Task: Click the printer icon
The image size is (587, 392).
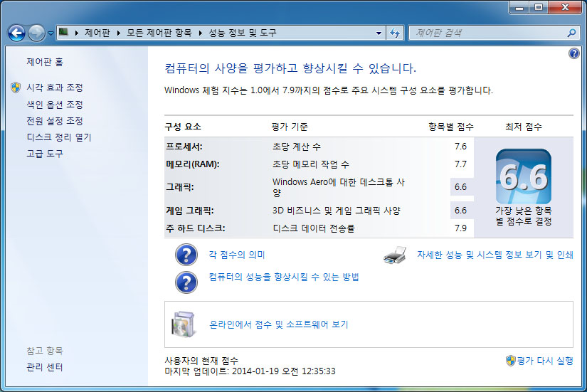Action: point(395,255)
